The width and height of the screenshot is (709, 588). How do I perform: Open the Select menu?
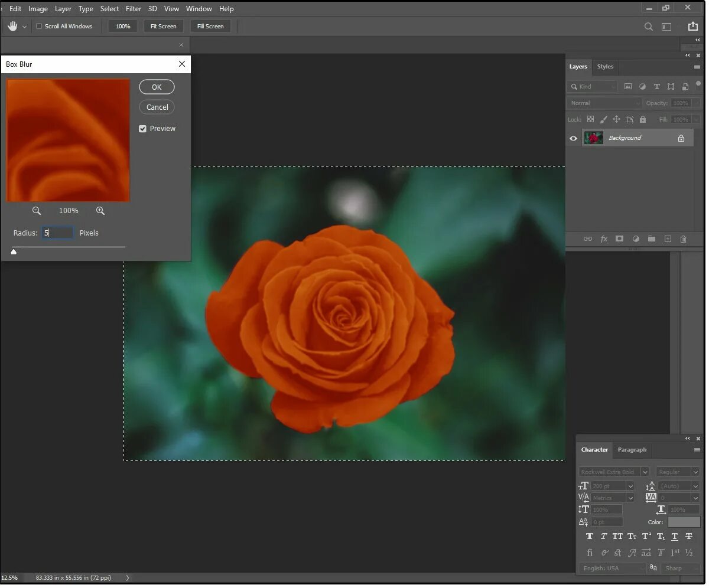pyautogui.click(x=110, y=9)
